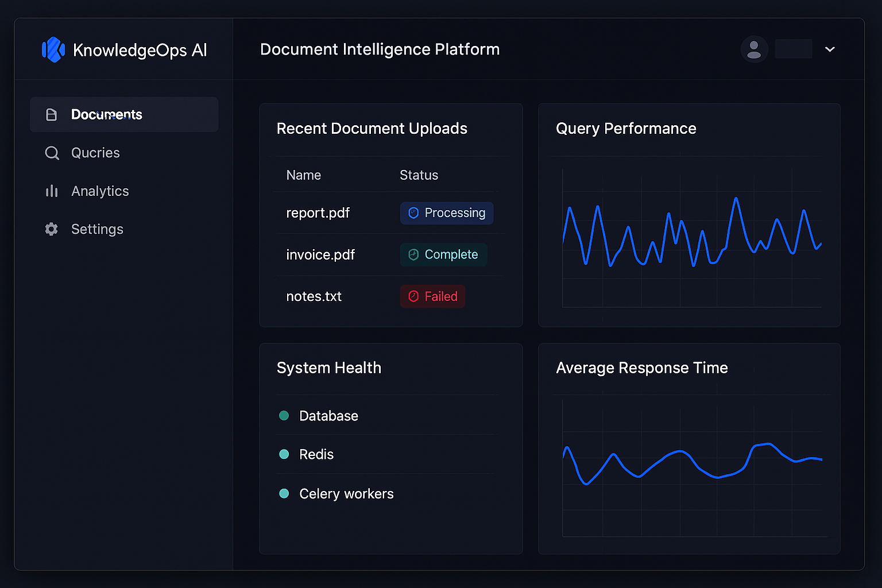This screenshot has height=588, width=882.
Task: Click the Name column header
Action: tap(303, 175)
